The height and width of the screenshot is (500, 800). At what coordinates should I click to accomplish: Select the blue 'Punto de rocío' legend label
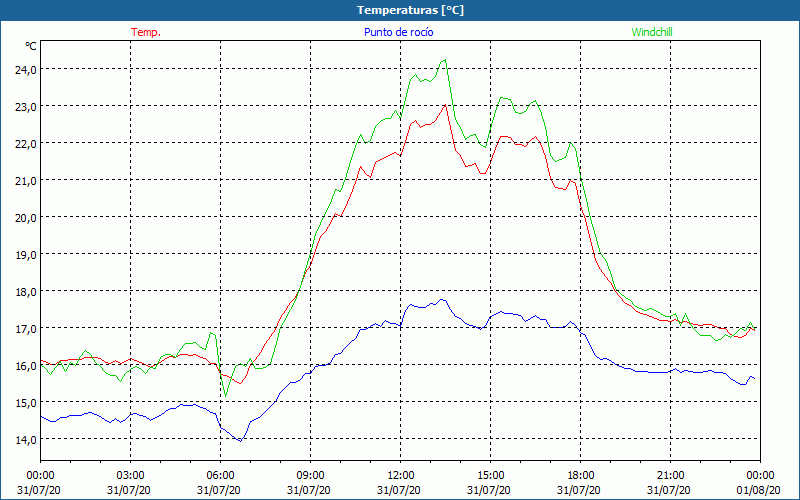[398, 32]
